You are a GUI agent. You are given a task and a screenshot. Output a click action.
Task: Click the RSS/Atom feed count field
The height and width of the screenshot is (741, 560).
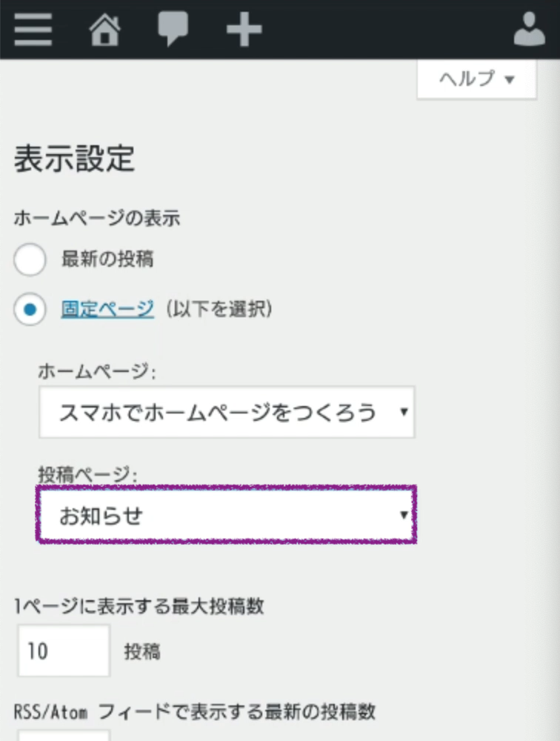point(64,736)
